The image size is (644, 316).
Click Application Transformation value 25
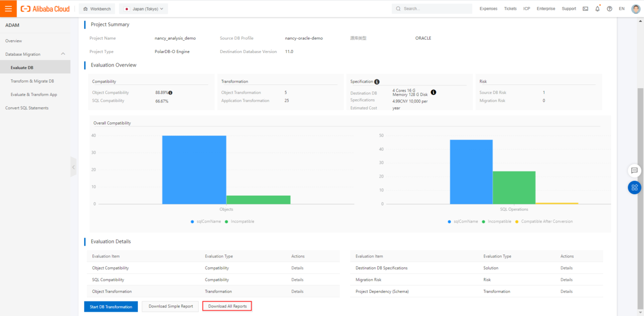click(x=287, y=101)
